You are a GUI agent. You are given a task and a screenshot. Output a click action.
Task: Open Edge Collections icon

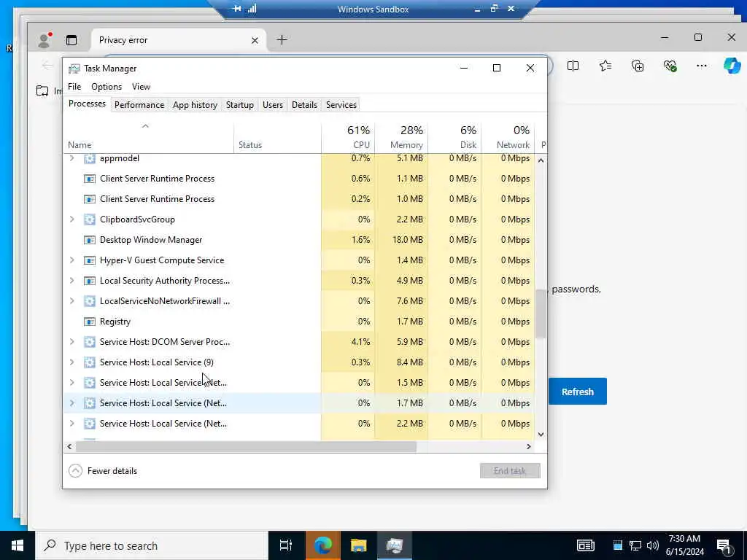[638, 66]
